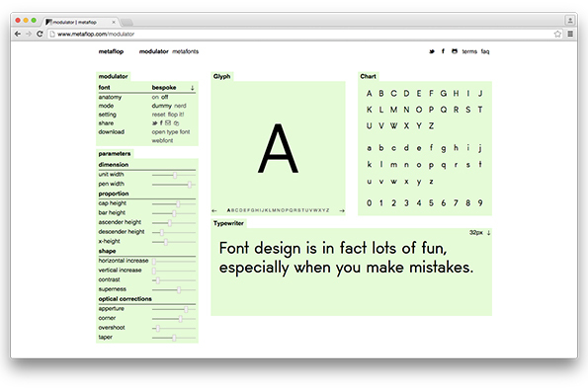Click the ascender height slider
The image size is (588, 390).
[x=174, y=223]
